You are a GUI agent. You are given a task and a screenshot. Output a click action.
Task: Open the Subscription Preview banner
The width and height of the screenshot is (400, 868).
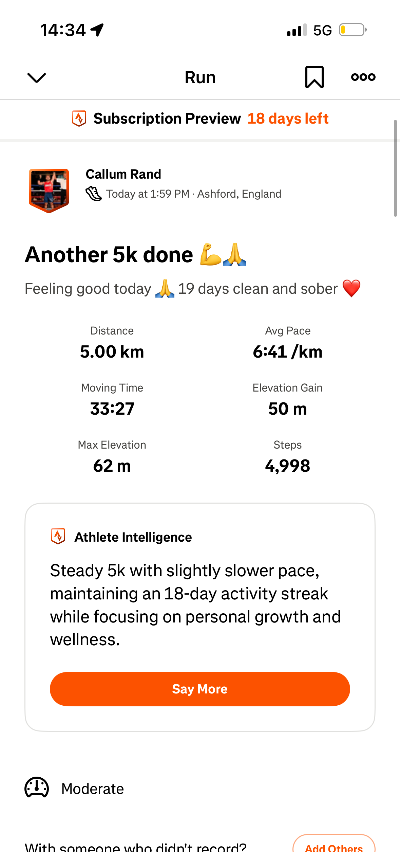167,119
